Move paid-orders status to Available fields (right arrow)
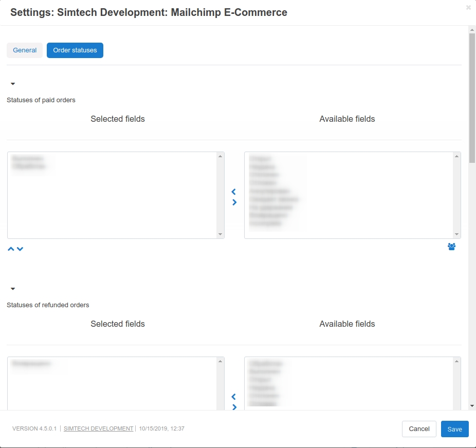The height and width of the screenshot is (448, 476). pyautogui.click(x=234, y=202)
